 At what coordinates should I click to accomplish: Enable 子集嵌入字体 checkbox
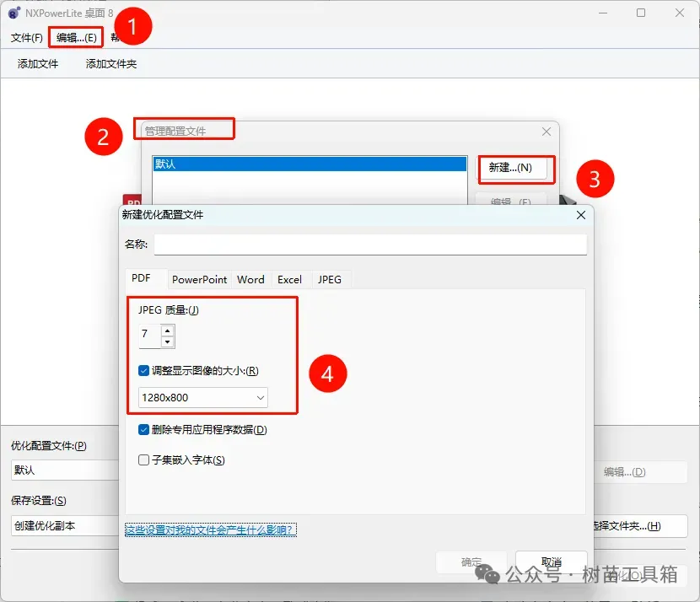click(143, 460)
